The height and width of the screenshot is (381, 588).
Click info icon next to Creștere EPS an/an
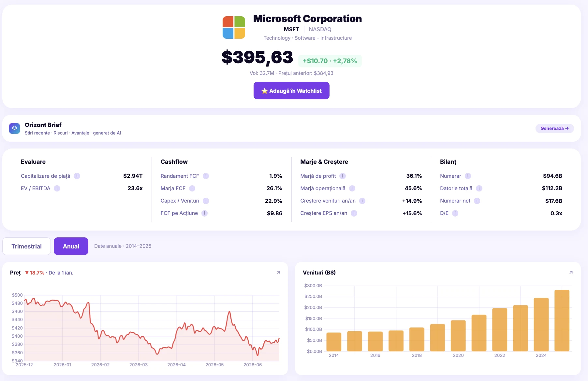click(x=354, y=213)
